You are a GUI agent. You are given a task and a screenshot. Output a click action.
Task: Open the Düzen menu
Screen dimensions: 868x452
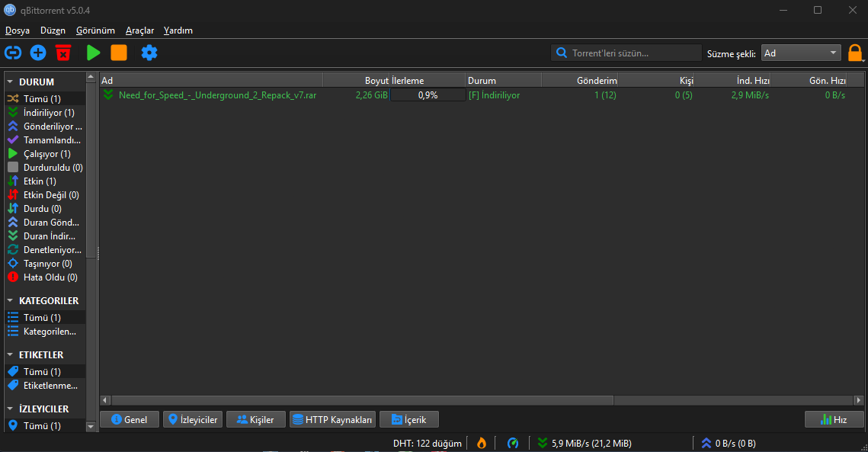coord(53,30)
